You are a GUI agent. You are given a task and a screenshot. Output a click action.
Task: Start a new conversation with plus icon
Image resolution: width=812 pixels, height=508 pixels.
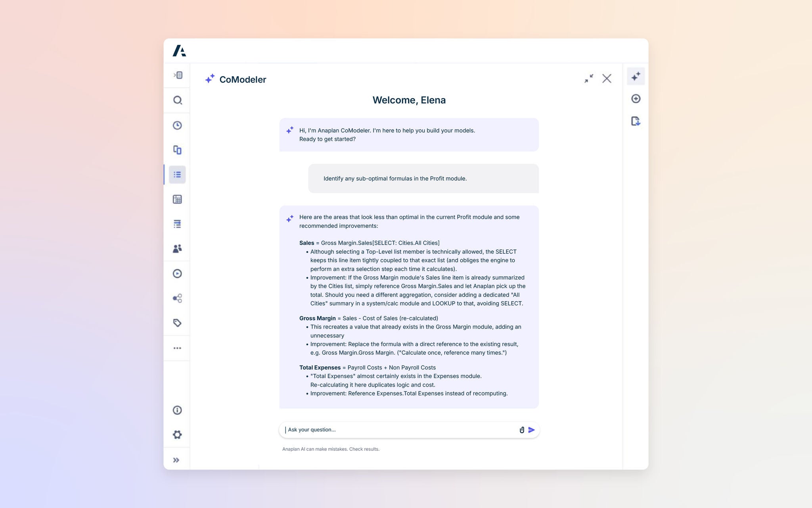point(636,98)
